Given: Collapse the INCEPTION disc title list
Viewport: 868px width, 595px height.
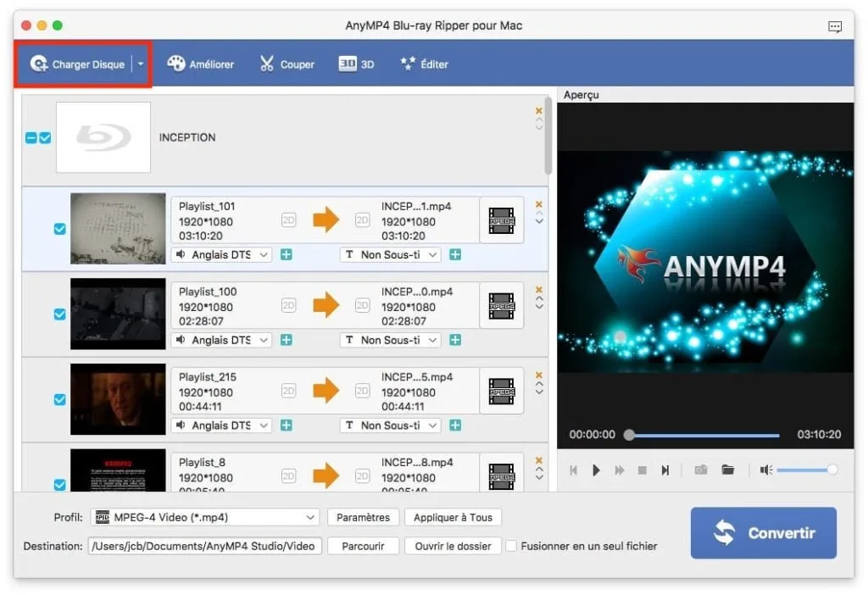Looking at the screenshot, I should point(31,138).
